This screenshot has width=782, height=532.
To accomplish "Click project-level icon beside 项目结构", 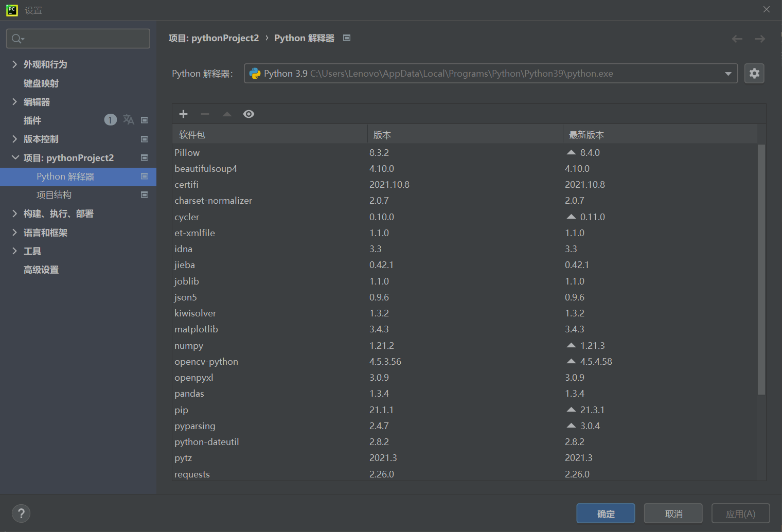I will [145, 194].
